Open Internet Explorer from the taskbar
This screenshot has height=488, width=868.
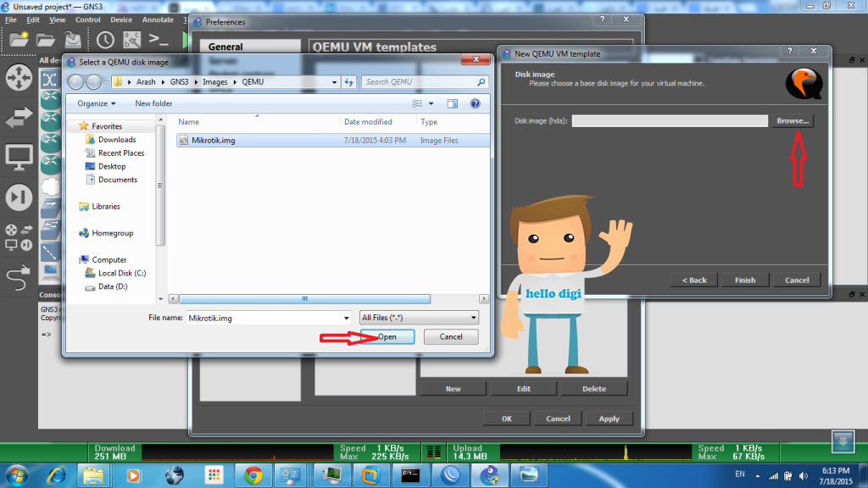click(x=57, y=475)
